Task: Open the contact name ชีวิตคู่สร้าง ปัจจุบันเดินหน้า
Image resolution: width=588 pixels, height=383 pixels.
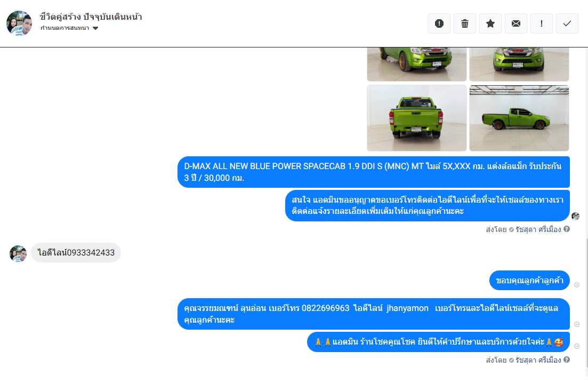Action: [91, 17]
